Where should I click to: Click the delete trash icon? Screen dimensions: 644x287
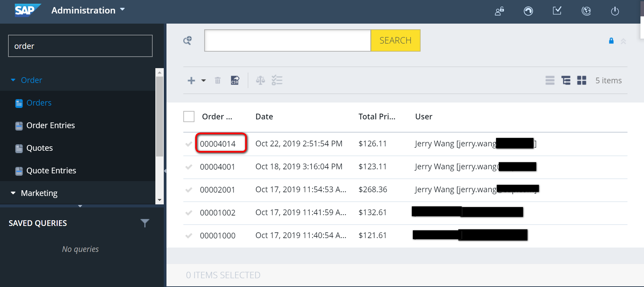(218, 80)
